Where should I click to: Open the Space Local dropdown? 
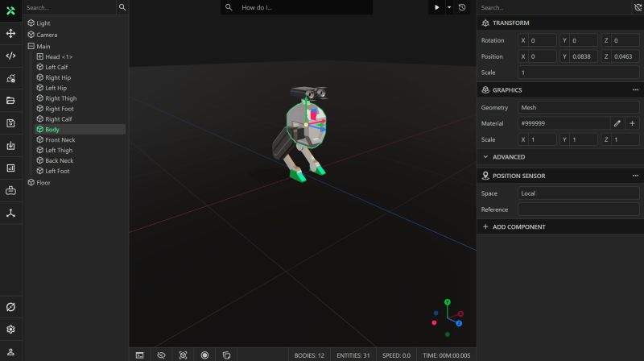click(x=578, y=193)
